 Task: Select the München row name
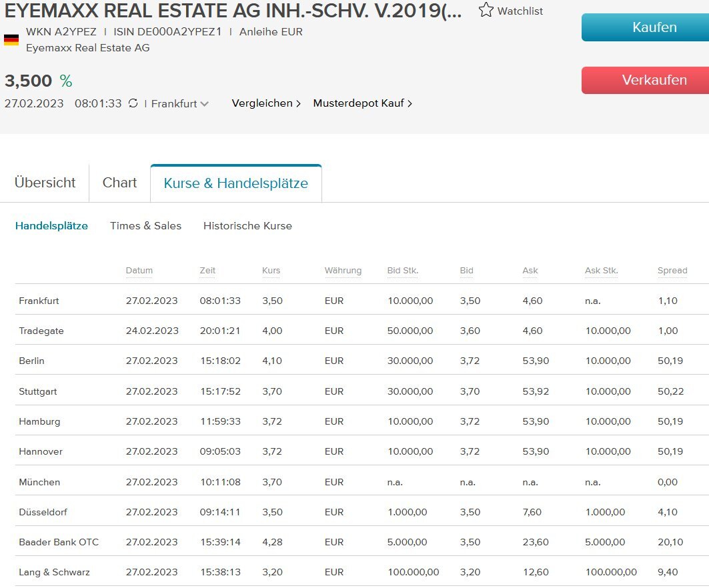click(x=39, y=482)
